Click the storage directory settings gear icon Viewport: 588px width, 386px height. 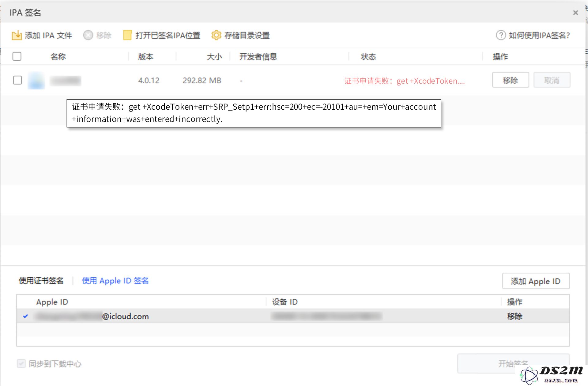pyautogui.click(x=216, y=35)
